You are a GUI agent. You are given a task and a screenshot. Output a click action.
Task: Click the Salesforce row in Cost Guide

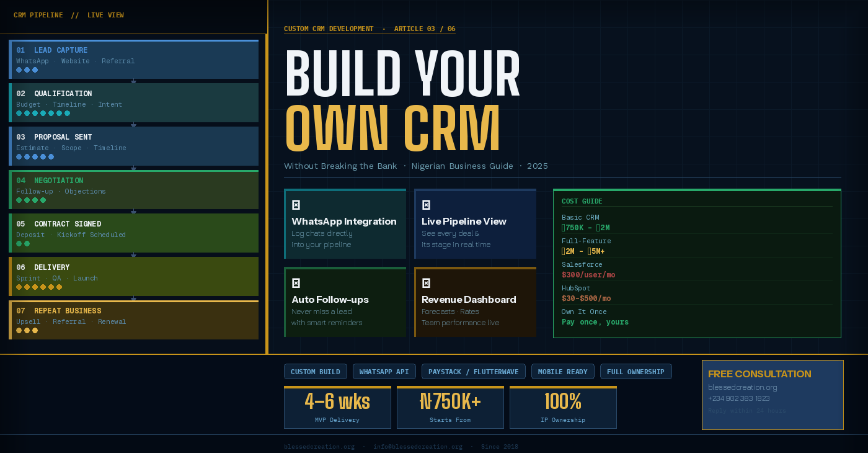697,269
